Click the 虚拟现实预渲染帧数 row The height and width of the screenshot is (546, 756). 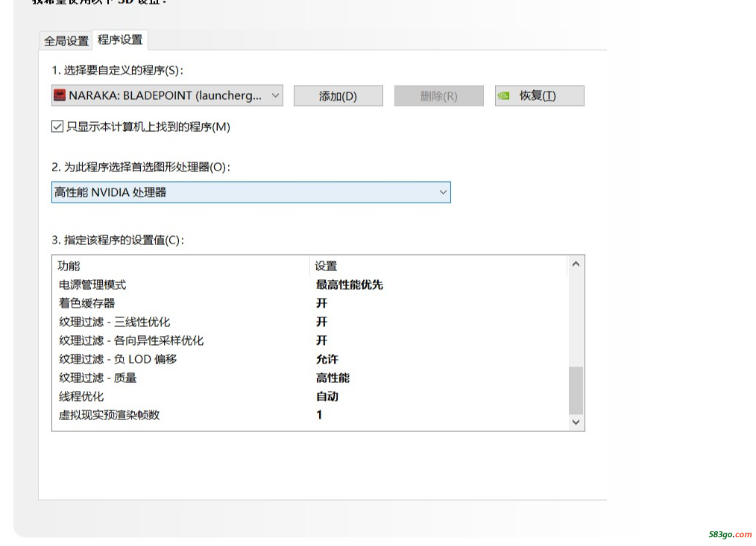(x=110, y=415)
